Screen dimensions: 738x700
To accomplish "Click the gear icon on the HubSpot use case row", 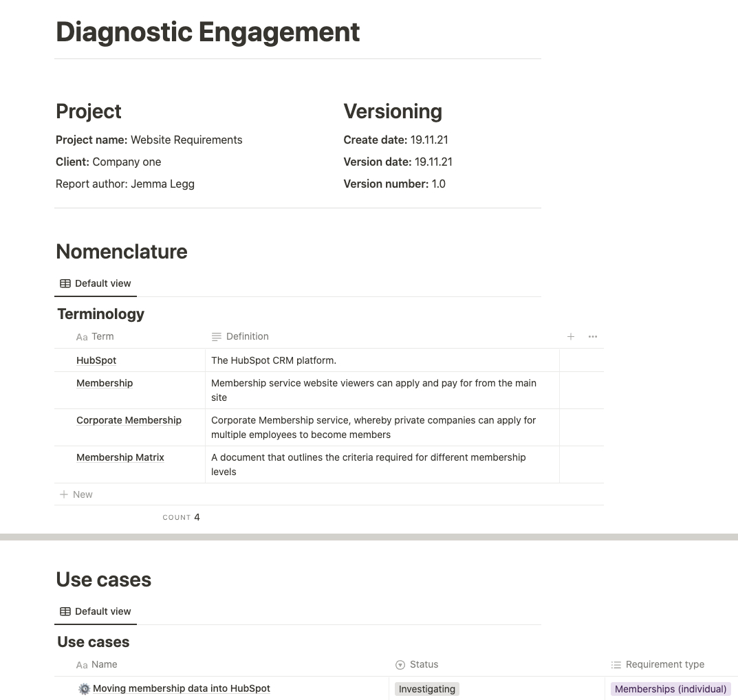I will 84,688.
